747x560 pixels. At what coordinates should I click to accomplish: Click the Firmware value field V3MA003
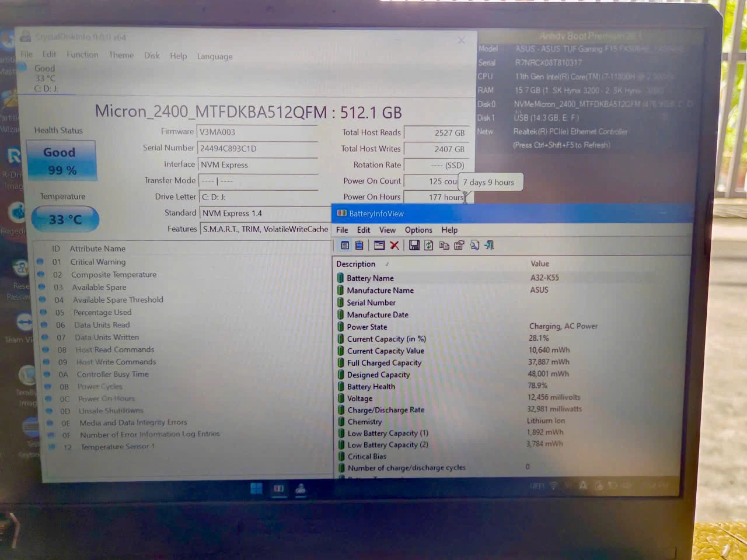coord(257,132)
